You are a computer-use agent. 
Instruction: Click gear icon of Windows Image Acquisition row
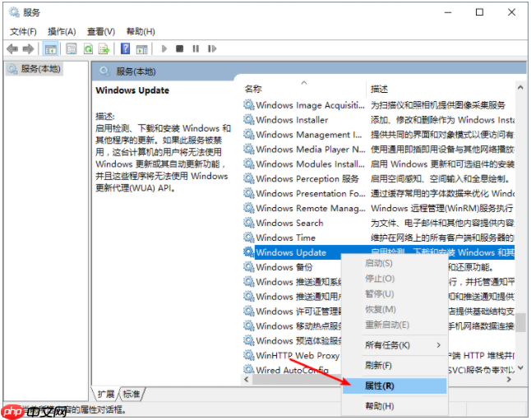point(249,105)
